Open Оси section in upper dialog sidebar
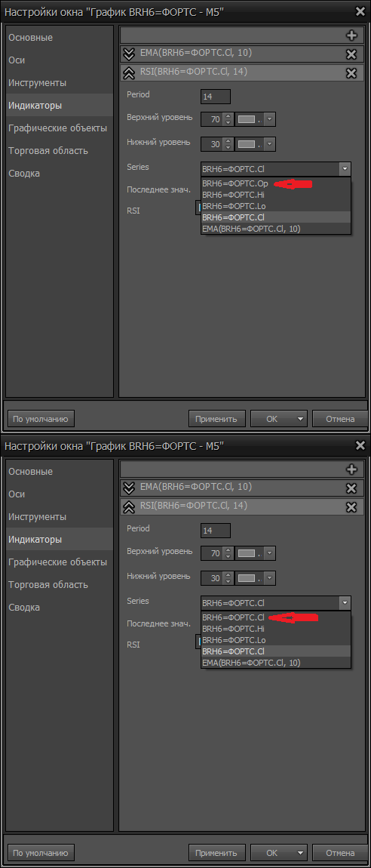Image resolution: width=371 pixels, height=868 pixels. 17,60
